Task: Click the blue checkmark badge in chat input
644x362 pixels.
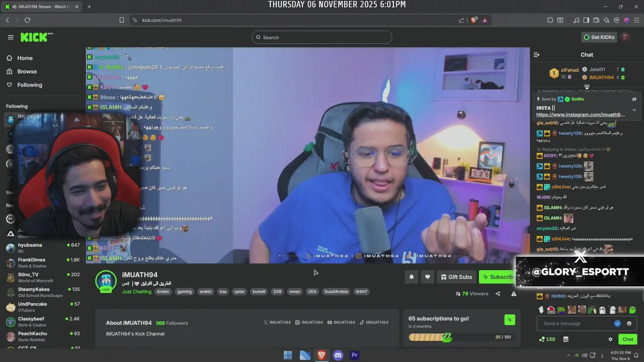Action: 617,323
